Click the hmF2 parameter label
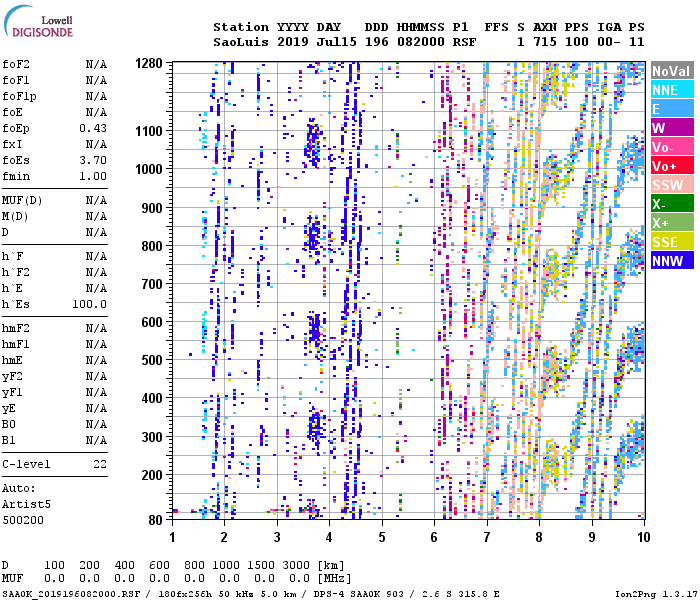The height and width of the screenshot is (600, 700). click(x=16, y=328)
